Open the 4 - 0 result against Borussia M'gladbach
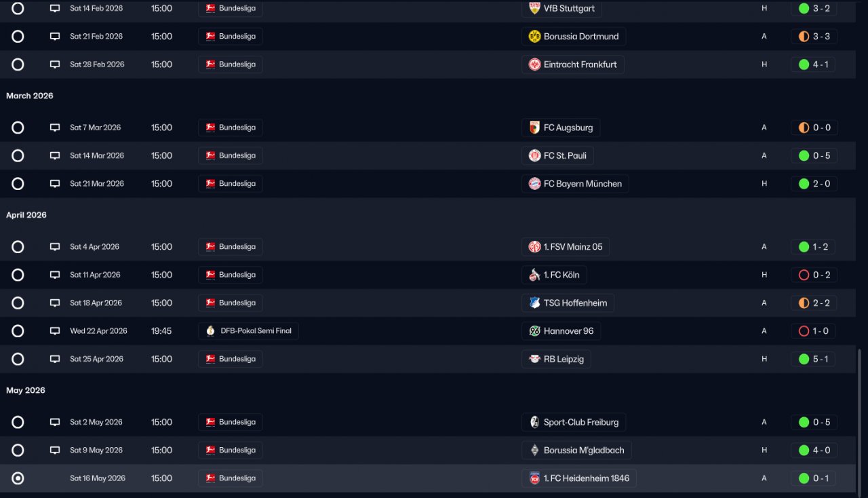 [814, 451]
